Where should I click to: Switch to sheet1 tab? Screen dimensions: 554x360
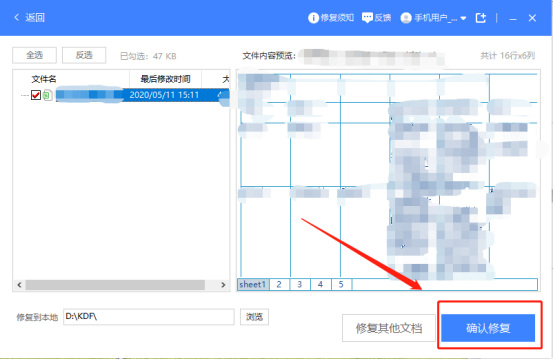click(253, 284)
